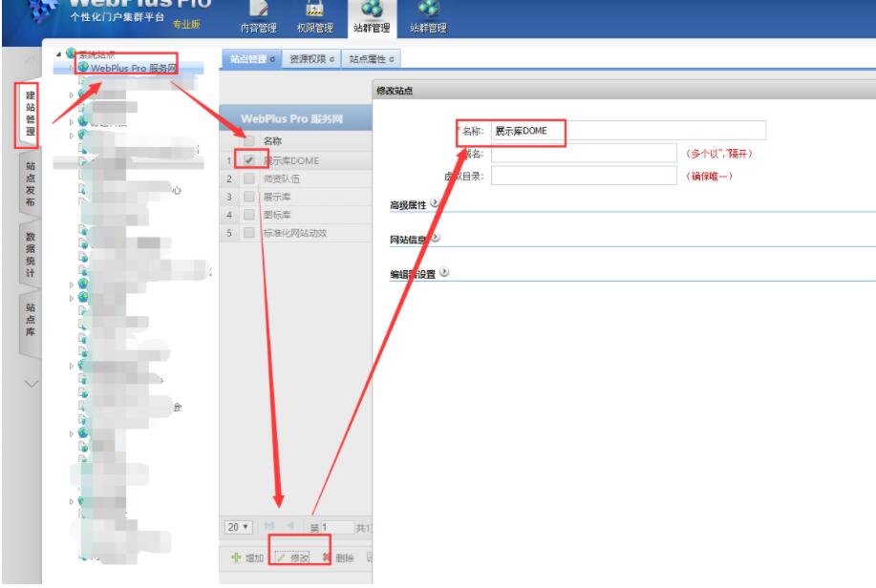
Task: Click the 标准化网站动效 name in the grid
Action: (x=295, y=233)
